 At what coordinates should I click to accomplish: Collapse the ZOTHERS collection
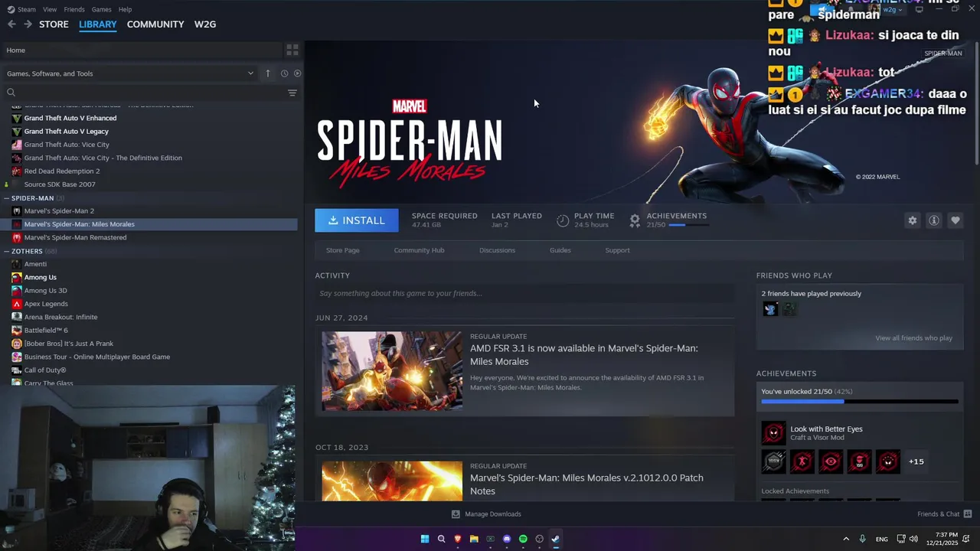click(x=6, y=251)
